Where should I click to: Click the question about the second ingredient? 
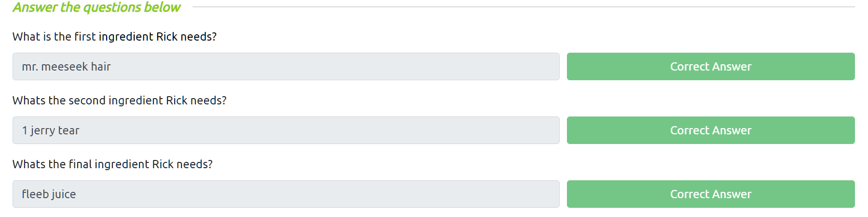(119, 101)
